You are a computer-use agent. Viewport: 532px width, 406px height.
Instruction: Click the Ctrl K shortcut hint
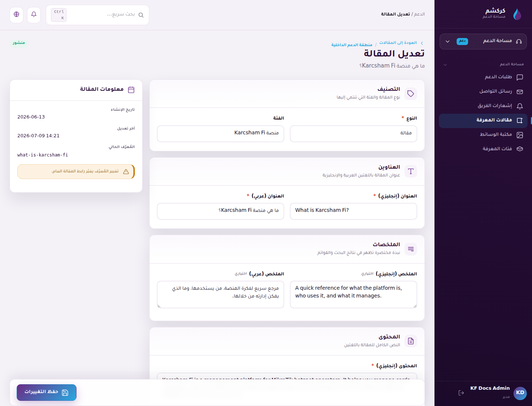59,15
